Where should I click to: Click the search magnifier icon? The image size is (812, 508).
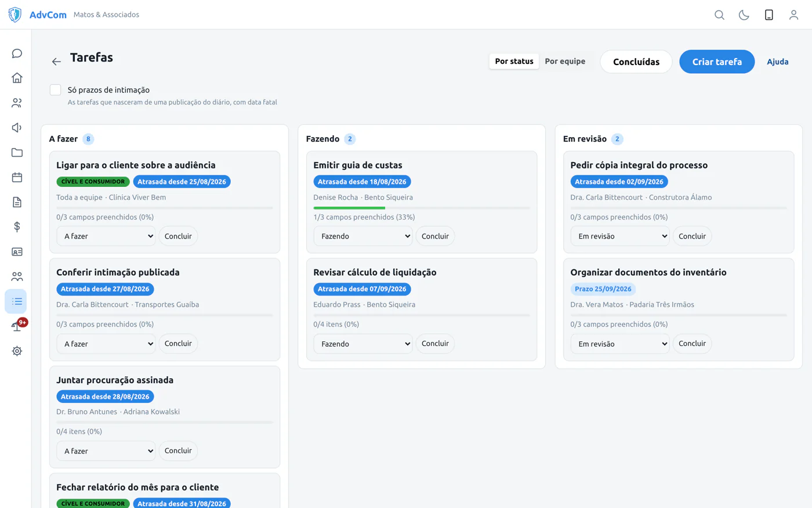(719, 15)
